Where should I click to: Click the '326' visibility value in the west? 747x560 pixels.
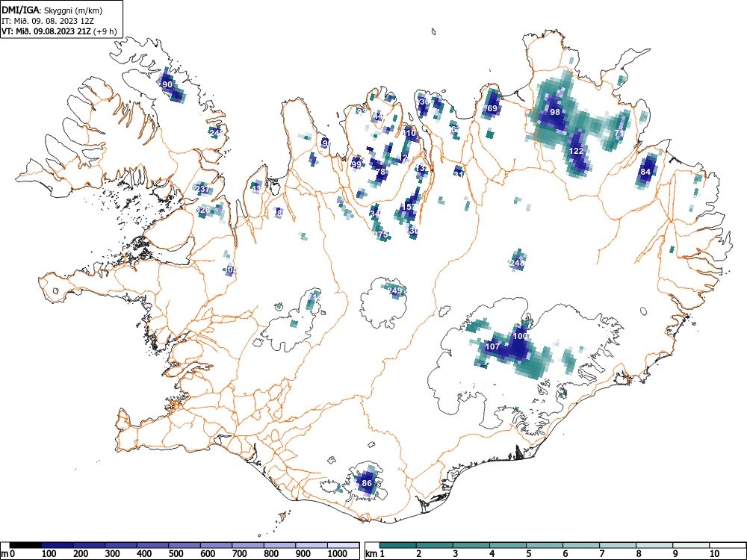pyautogui.click(x=203, y=210)
